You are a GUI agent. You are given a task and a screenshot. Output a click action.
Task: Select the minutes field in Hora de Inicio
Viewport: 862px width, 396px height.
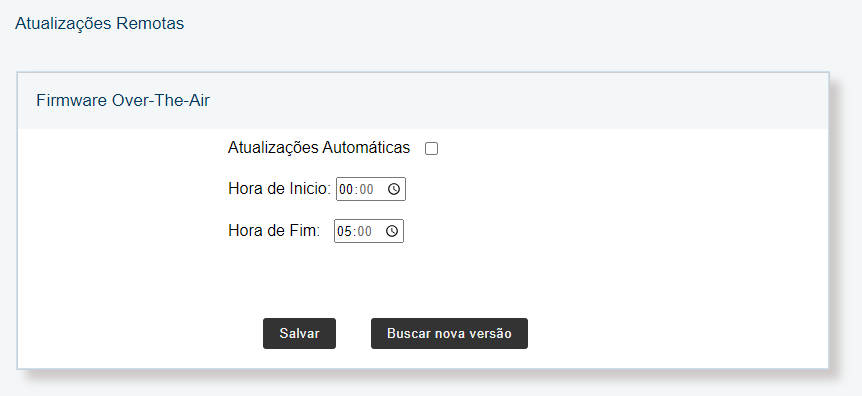(x=367, y=189)
